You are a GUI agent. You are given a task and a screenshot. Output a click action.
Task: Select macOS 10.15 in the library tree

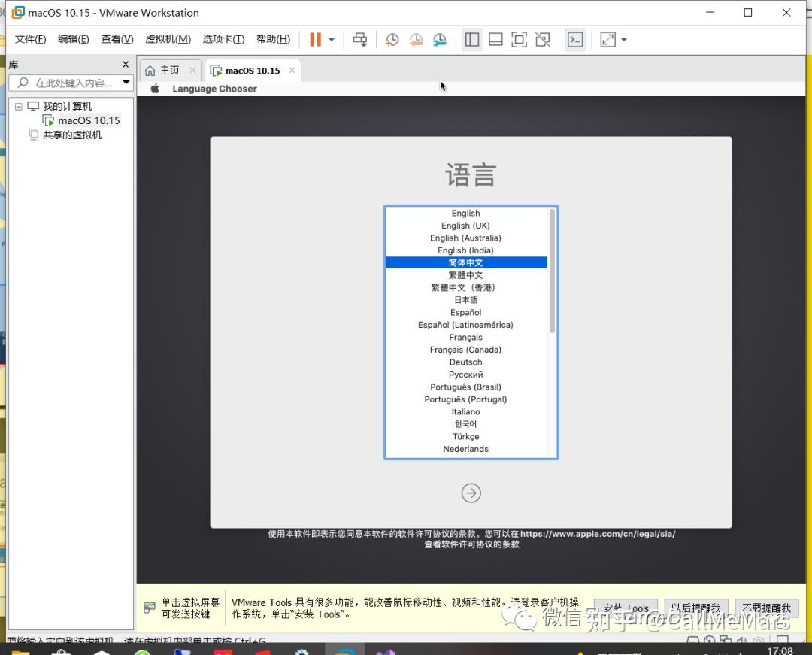[x=89, y=120]
